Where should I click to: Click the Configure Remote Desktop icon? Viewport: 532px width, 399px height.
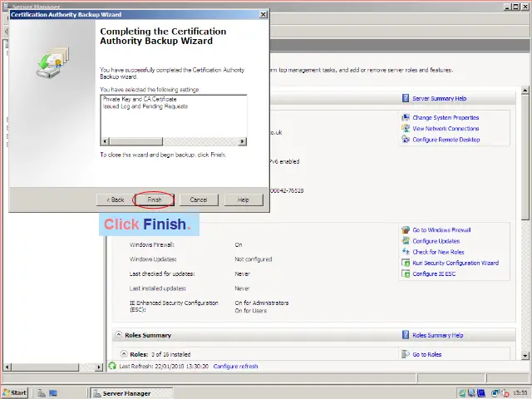point(406,140)
